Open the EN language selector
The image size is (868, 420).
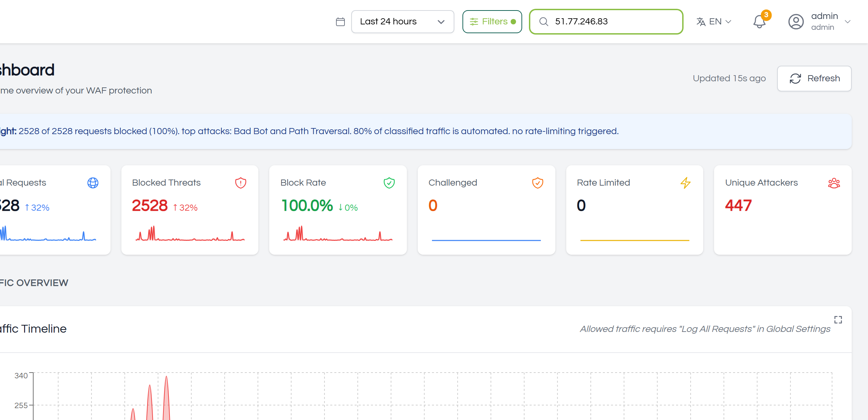[714, 22]
